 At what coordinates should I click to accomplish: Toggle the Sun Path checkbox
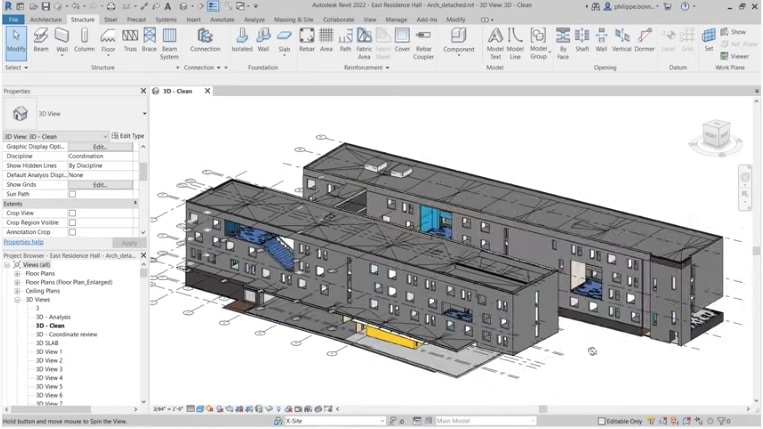click(73, 194)
